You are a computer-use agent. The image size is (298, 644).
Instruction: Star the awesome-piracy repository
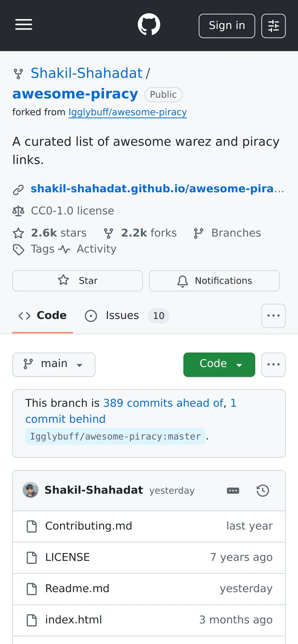point(77,281)
